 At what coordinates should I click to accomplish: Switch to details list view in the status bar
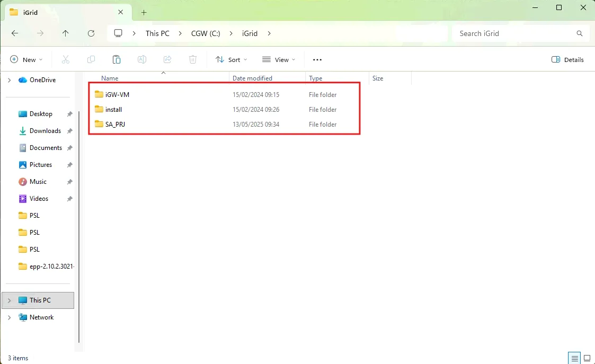(x=574, y=358)
